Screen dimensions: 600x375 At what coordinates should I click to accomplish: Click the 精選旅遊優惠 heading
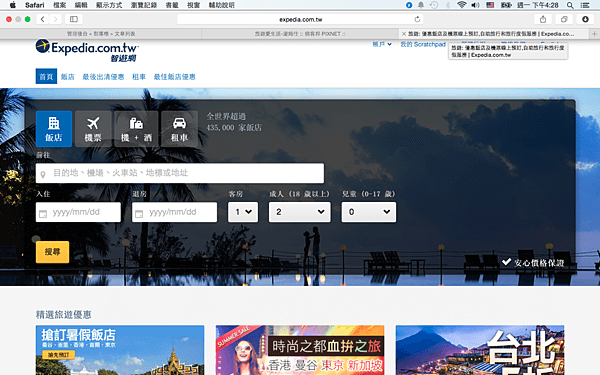(64, 315)
